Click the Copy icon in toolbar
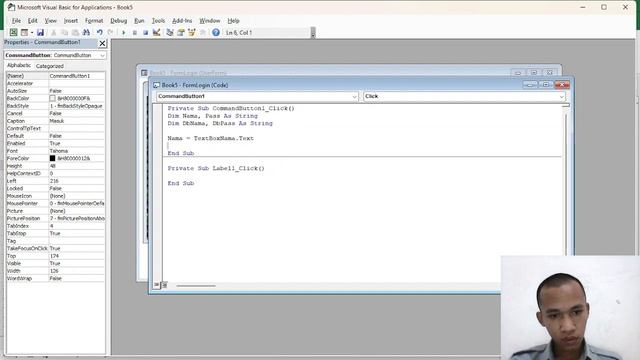Viewport: 640px width, 360px height. (x=64, y=32)
